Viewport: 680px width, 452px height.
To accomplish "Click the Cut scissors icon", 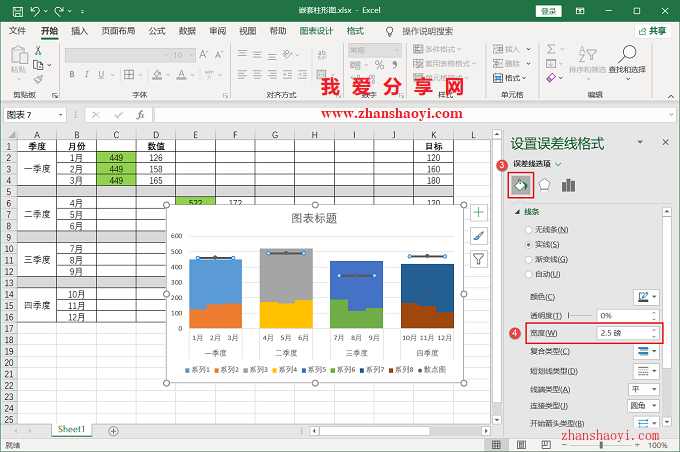I will click(38, 51).
